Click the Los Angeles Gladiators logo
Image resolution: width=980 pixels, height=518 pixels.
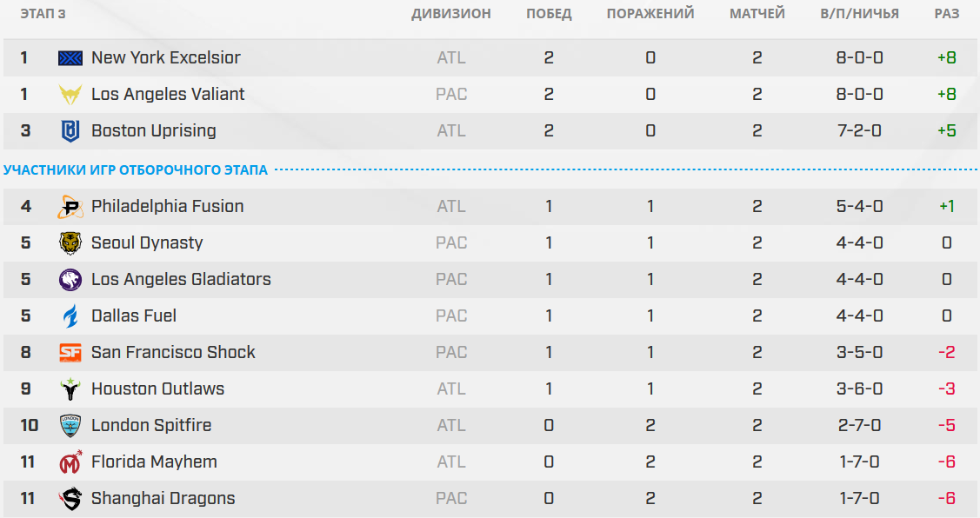[x=70, y=280]
